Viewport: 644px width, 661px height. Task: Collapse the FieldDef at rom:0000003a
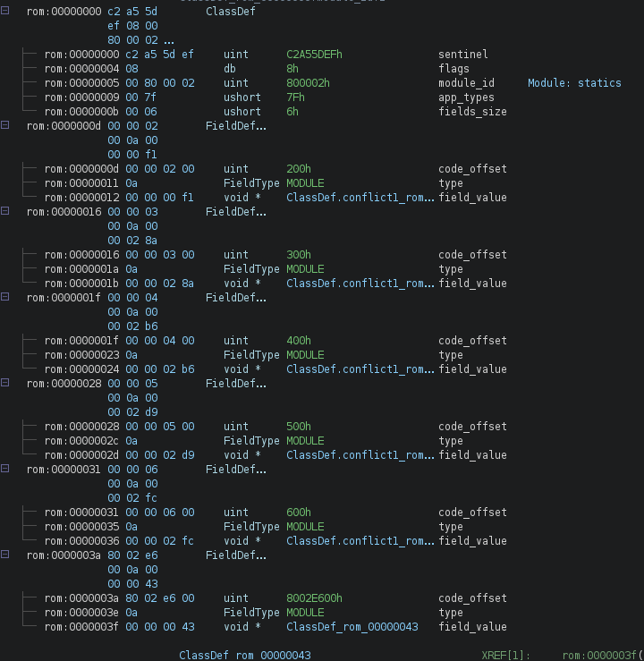tap(6, 555)
